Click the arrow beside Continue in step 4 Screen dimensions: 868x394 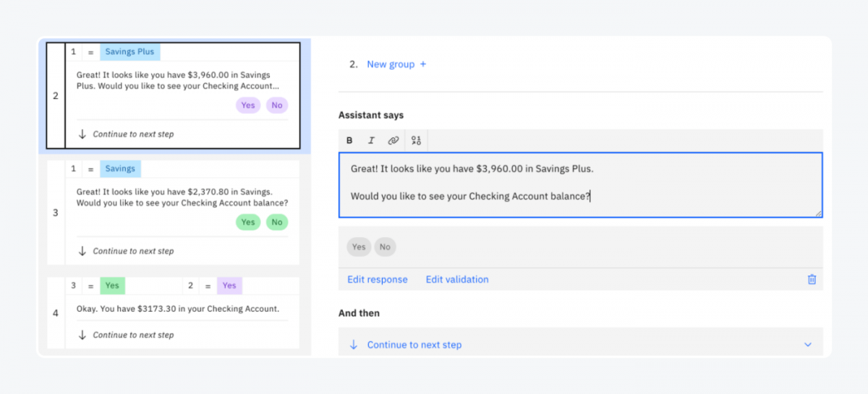[x=82, y=335]
